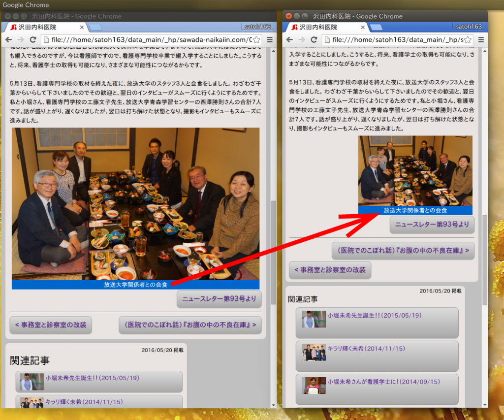The height and width of the screenshot is (420, 504).
Task: Open a new tab in right Chrome window
Action: coord(376,27)
